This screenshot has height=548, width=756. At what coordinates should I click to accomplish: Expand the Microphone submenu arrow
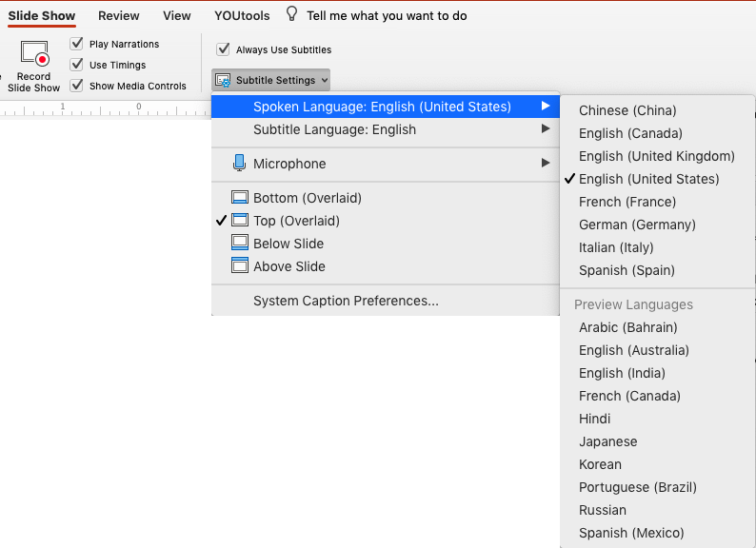coord(546,164)
